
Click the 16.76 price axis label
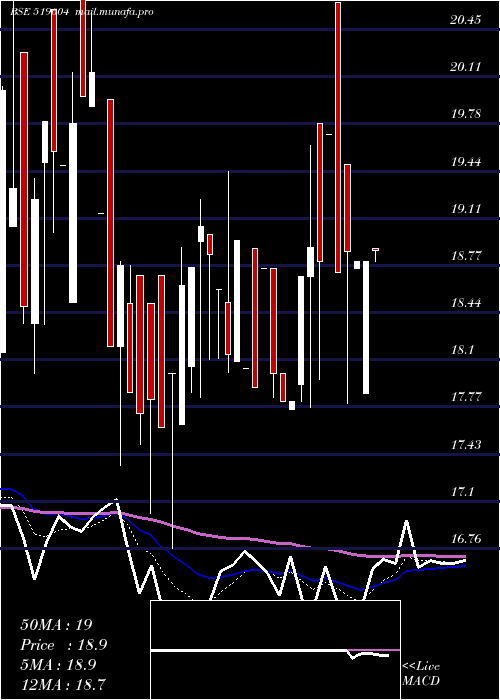pos(466,539)
